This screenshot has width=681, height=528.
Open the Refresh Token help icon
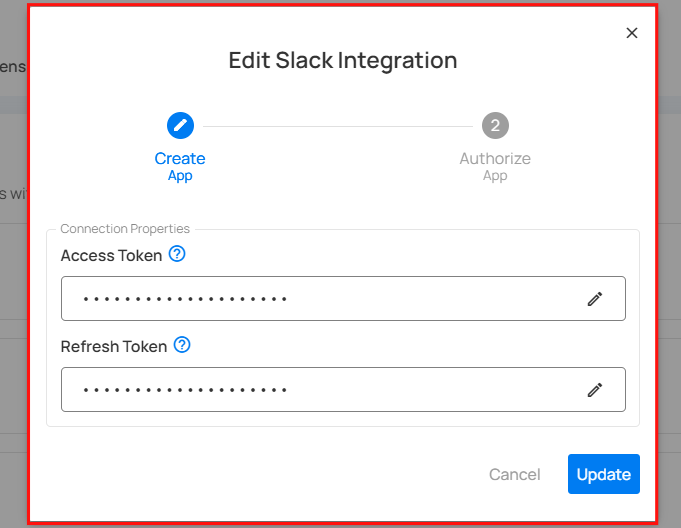pyautogui.click(x=182, y=345)
